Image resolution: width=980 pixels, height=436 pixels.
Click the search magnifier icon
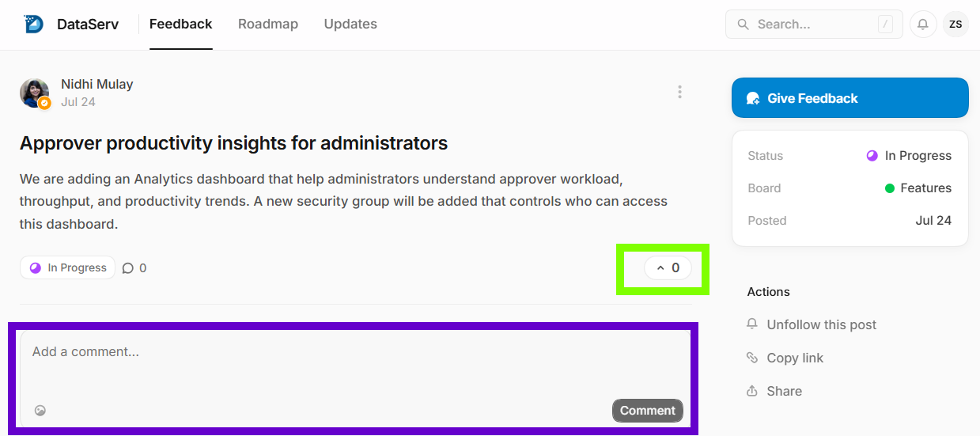743,25
